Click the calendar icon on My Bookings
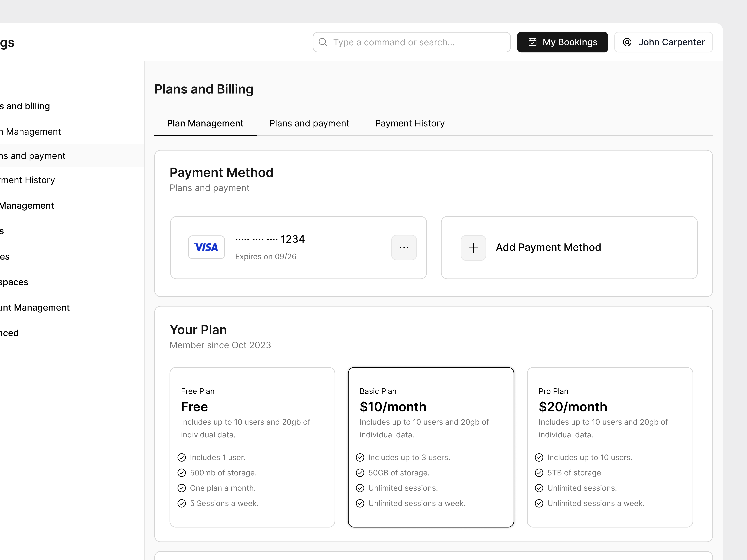 (x=533, y=42)
